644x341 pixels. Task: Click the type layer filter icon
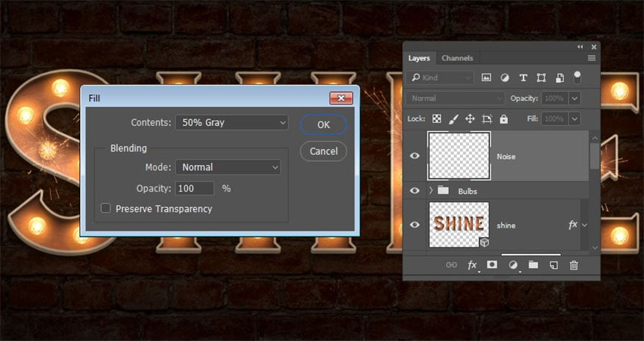[523, 77]
